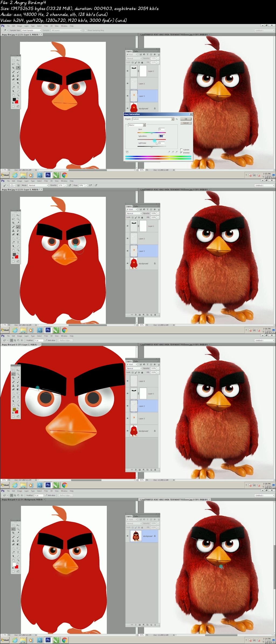
Task: Click the Lightness slider in Hue/Saturation dialog
Action: [x=151, y=146]
